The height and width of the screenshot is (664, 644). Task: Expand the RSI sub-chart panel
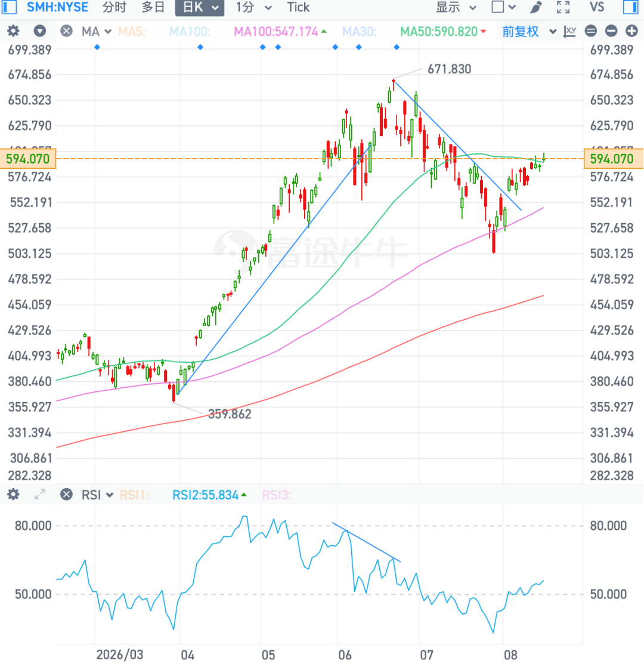(40, 494)
